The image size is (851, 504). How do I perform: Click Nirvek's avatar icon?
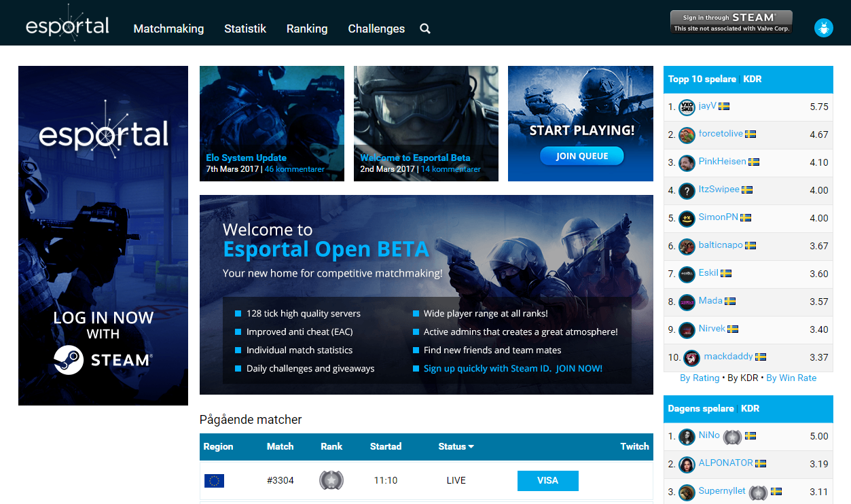click(687, 330)
